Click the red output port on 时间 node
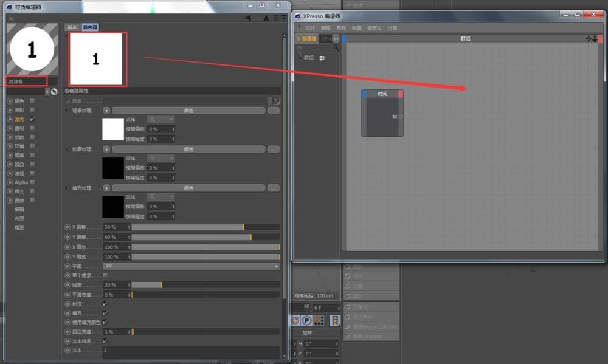 (401, 93)
